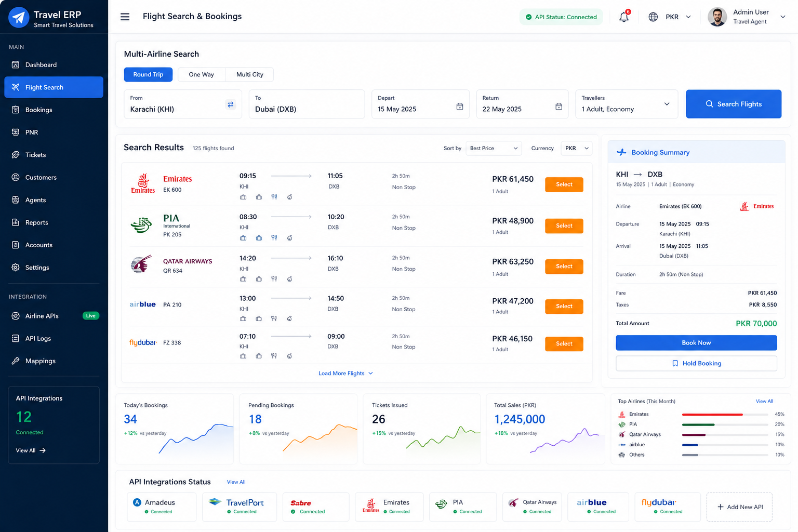Click the Airline APIs sidebar icon
This screenshot has width=798, height=532.
[x=16, y=316]
